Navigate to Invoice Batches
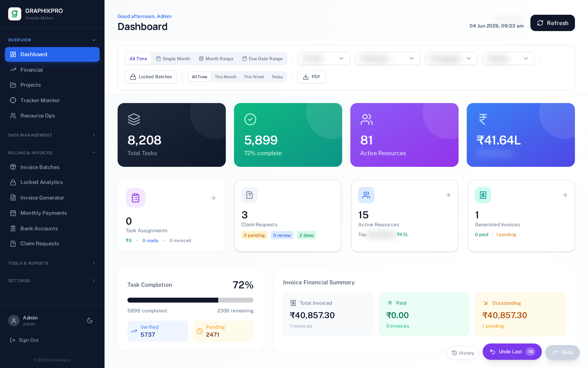 point(52,167)
